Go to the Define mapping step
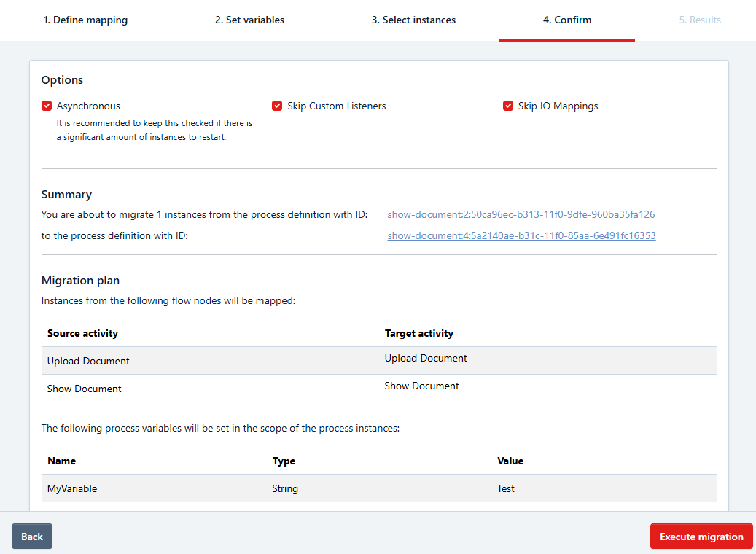The image size is (756, 554). [x=85, y=20]
